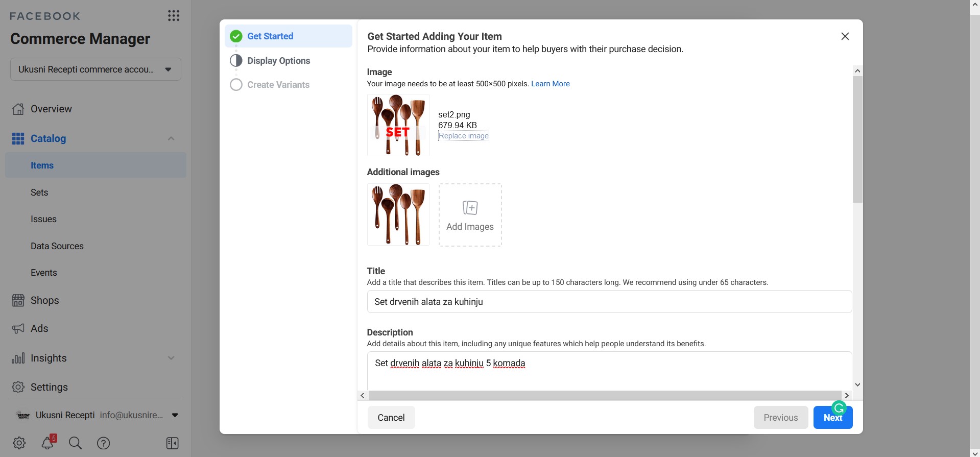This screenshot has width=980, height=457.
Task: Click the bottom gear settings icon
Action: tap(19, 443)
